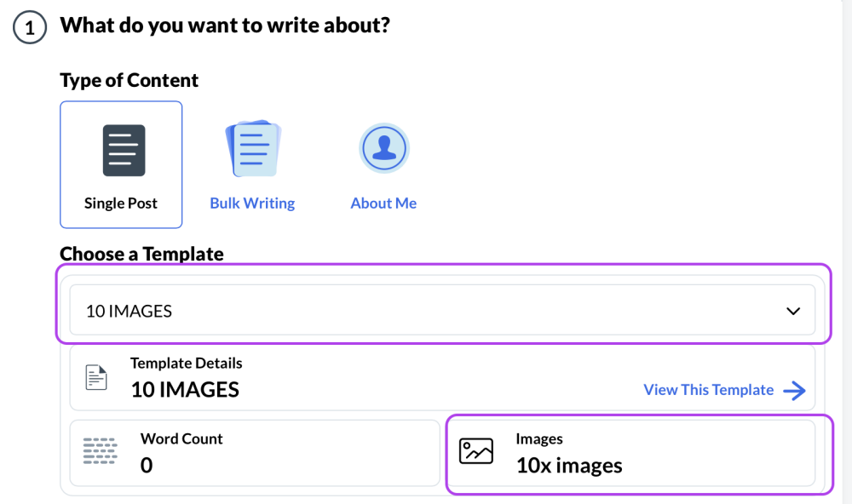Screen dimensions: 852x504
Task: Pick the About Me person avatar icon
Action: point(383,148)
